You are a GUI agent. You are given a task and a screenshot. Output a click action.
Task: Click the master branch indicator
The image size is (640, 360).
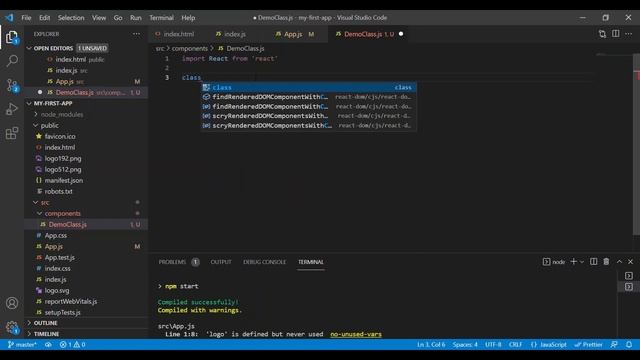(22, 344)
